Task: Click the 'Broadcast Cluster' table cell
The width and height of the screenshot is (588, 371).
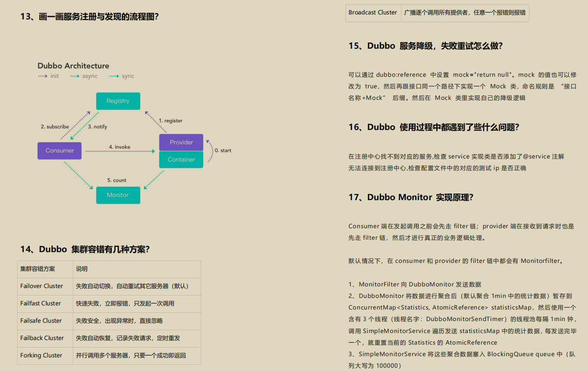Action: pos(373,12)
